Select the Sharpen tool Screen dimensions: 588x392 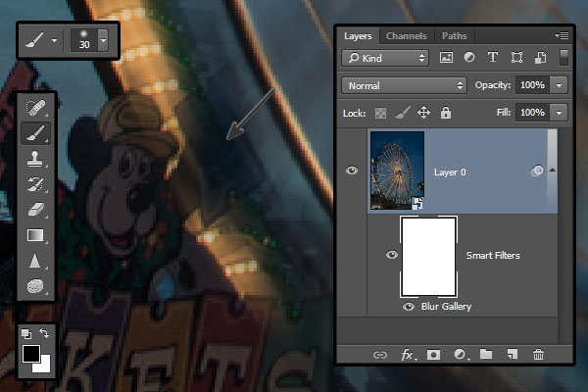(x=35, y=261)
